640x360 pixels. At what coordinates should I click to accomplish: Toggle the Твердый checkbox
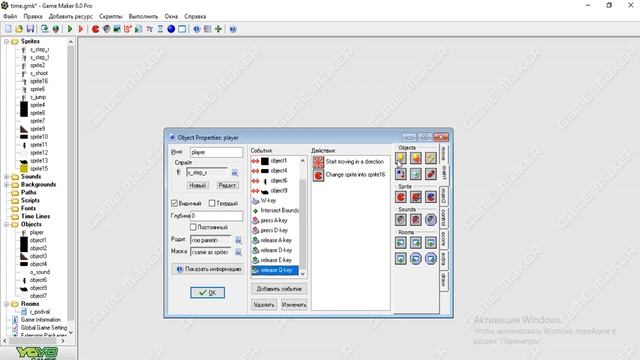point(212,203)
